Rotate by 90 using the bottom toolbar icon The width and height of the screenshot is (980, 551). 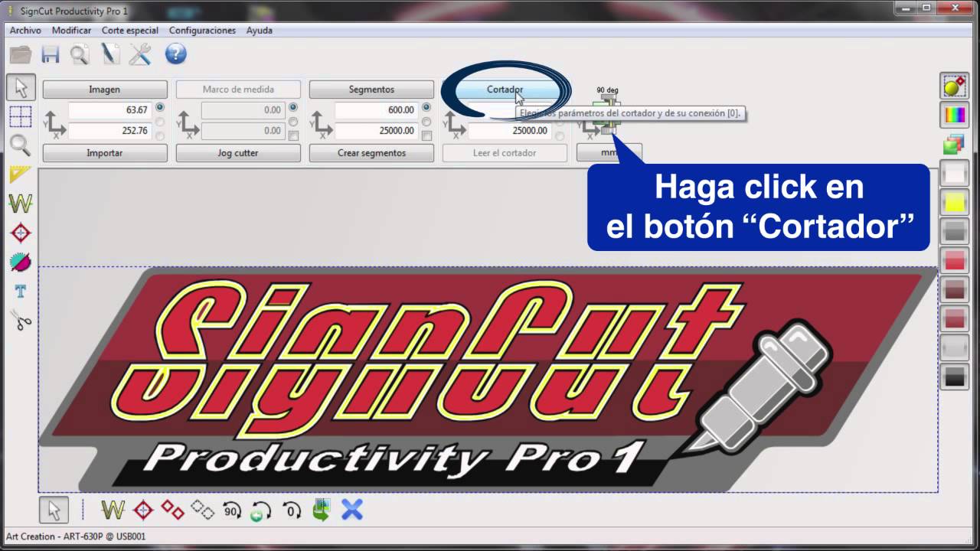232,510
